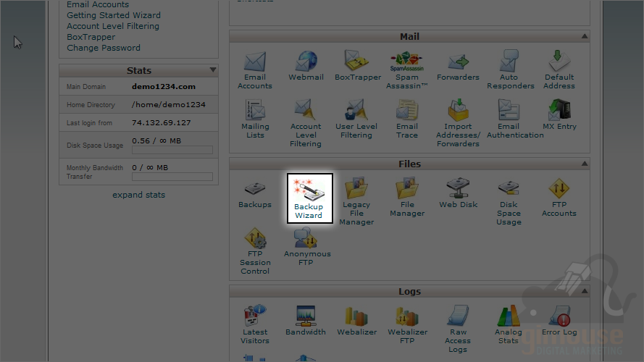Viewport: 644px width, 362px height.
Task: Click the Files section header
Action: pyautogui.click(x=409, y=164)
